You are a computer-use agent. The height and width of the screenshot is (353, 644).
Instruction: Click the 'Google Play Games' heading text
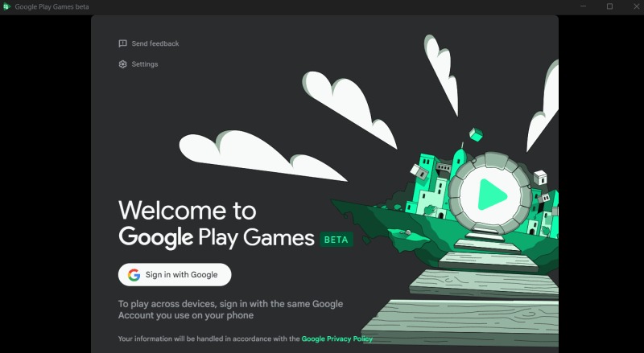pyautogui.click(x=217, y=238)
